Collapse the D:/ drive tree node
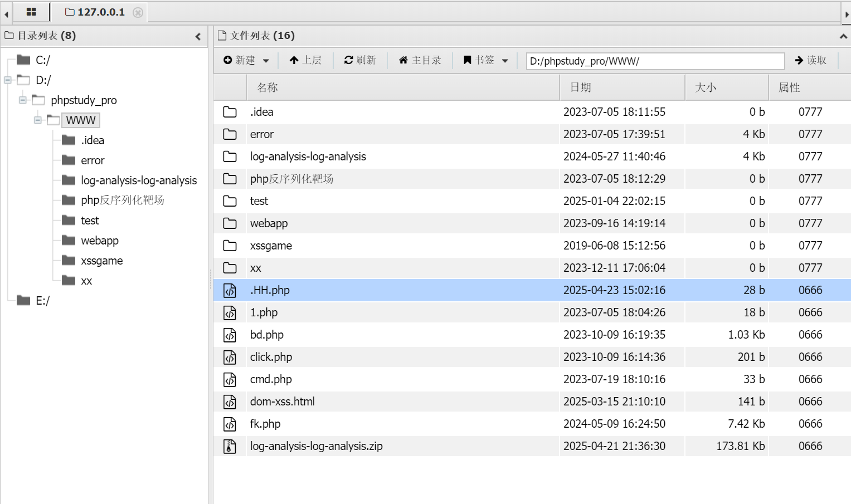 8,80
